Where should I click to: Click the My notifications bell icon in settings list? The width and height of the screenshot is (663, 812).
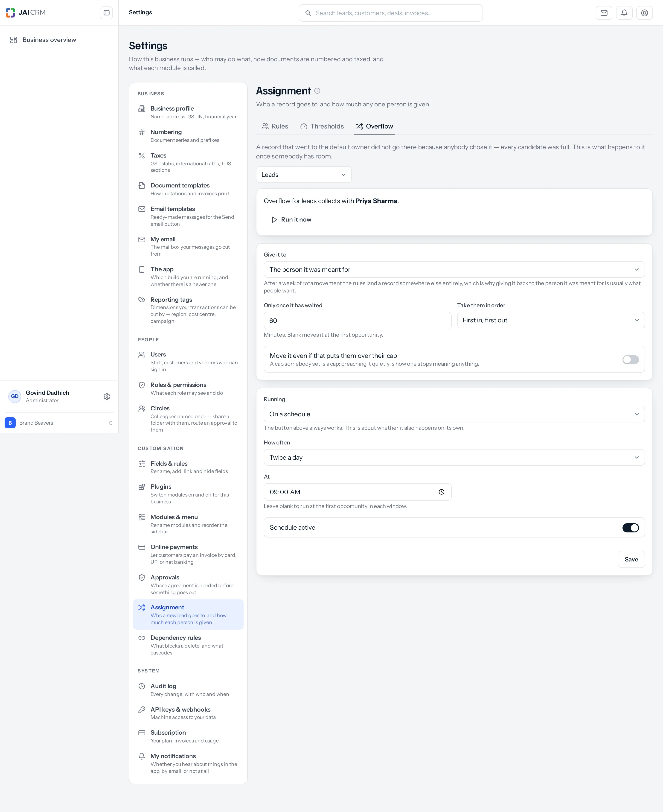[x=142, y=756]
